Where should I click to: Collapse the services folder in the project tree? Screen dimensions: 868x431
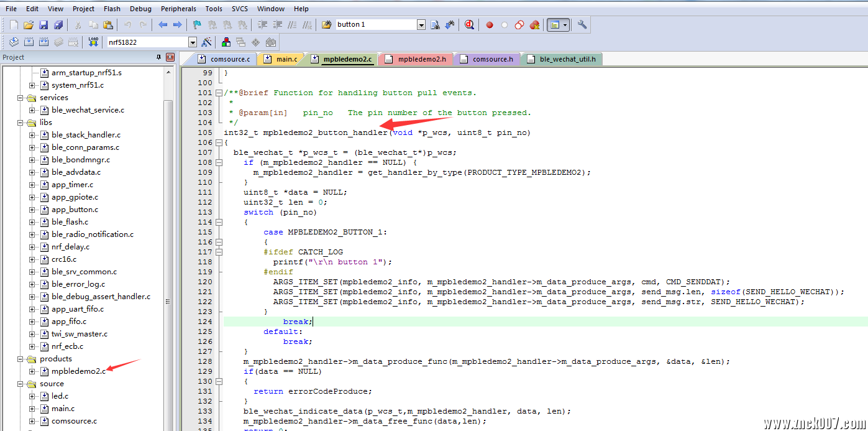click(21, 98)
